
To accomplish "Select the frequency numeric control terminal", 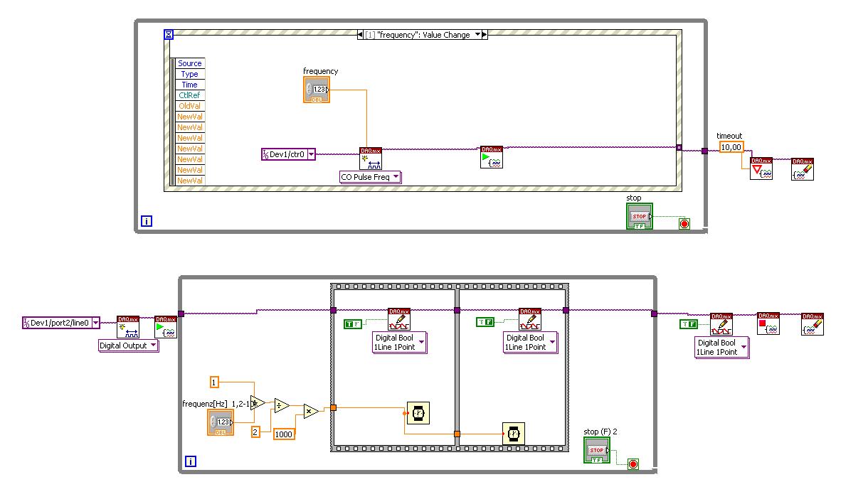I will coord(317,90).
